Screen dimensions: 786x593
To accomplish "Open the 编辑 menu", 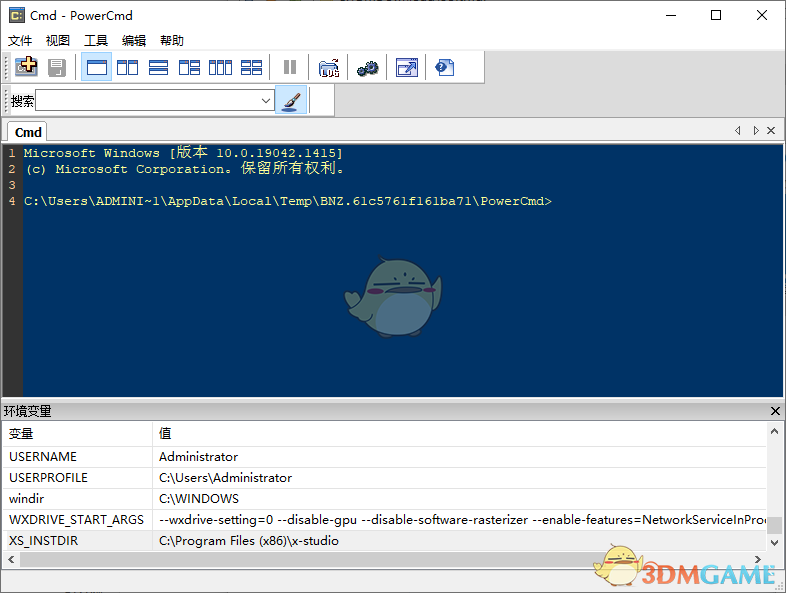I will (134, 41).
